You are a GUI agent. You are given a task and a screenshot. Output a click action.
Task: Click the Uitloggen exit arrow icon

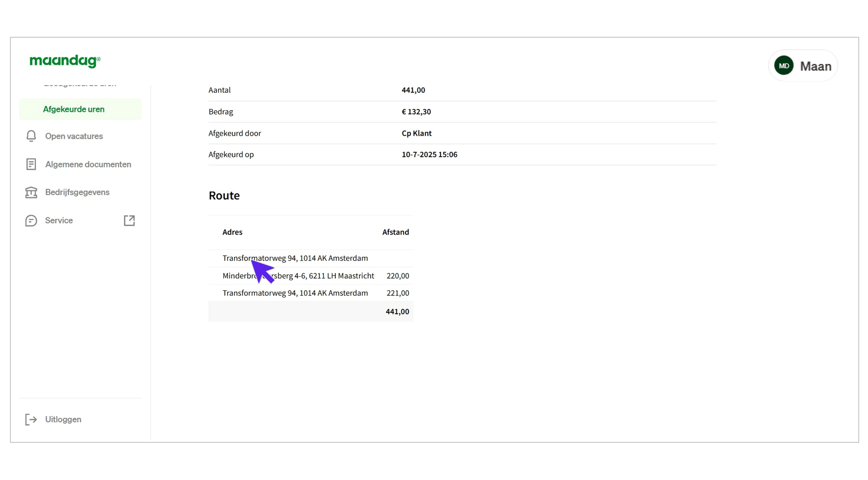point(31,419)
